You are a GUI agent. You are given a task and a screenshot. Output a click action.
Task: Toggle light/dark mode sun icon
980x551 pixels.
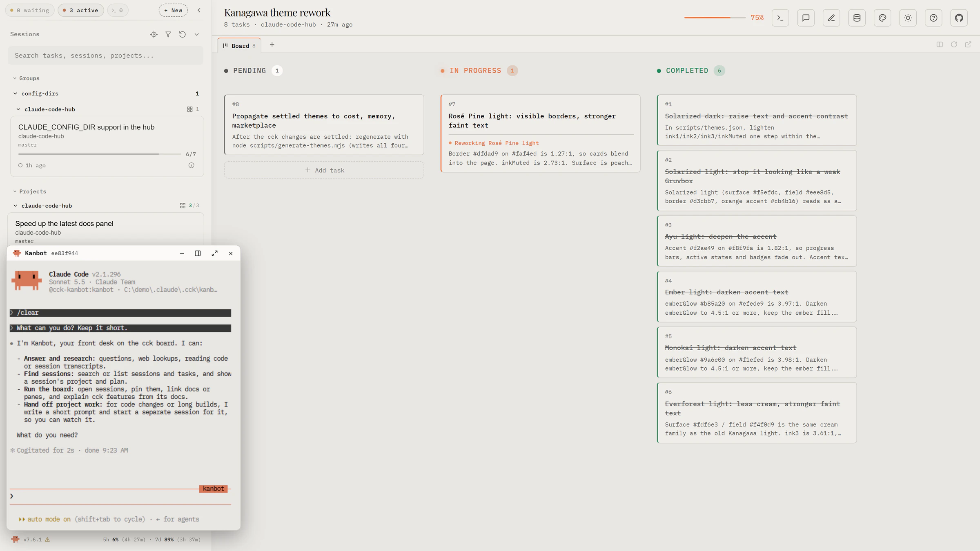click(x=908, y=18)
